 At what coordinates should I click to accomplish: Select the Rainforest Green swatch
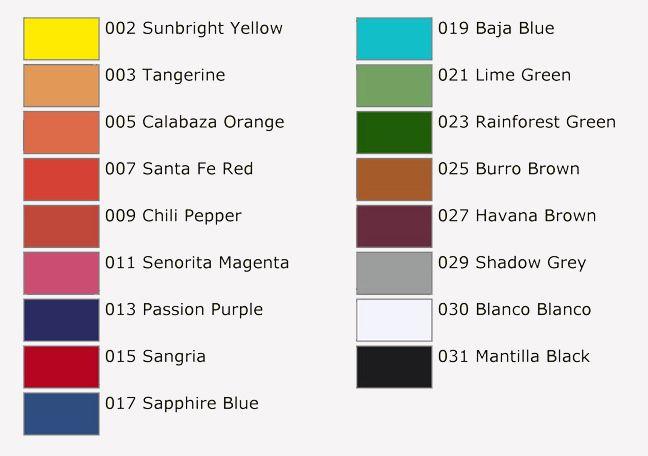click(x=394, y=132)
